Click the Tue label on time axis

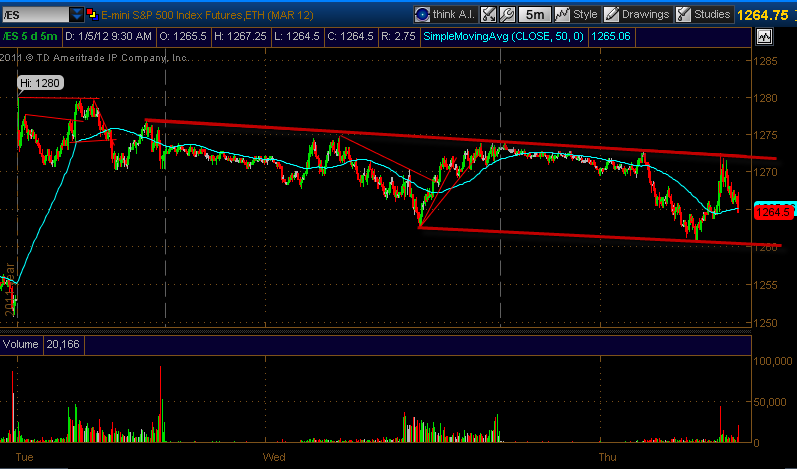pyautogui.click(x=24, y=457)
